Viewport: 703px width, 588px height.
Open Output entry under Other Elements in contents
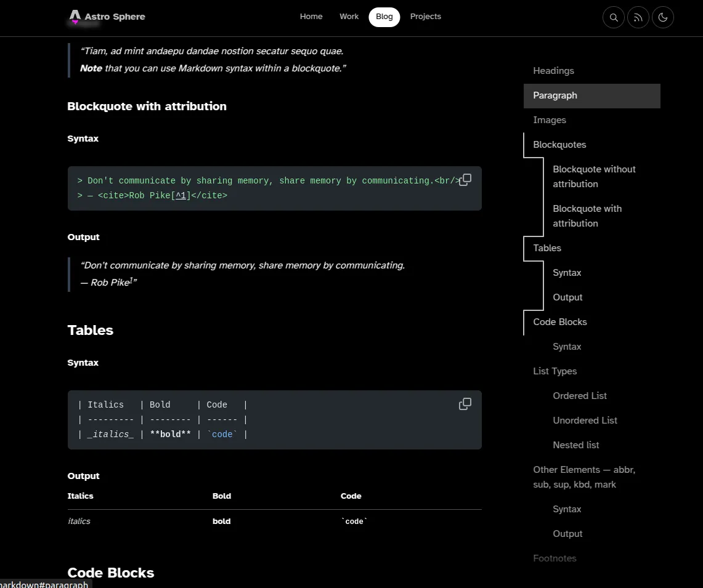coord(567,534)
